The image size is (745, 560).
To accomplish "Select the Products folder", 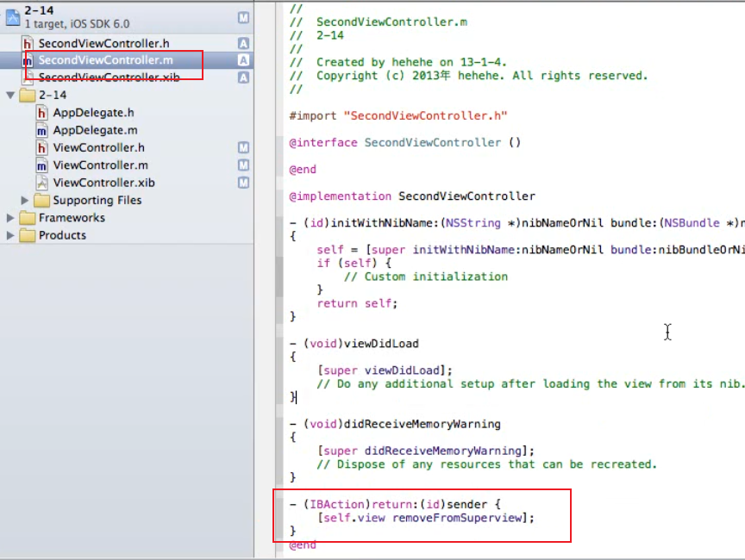I will coord(62,235).
